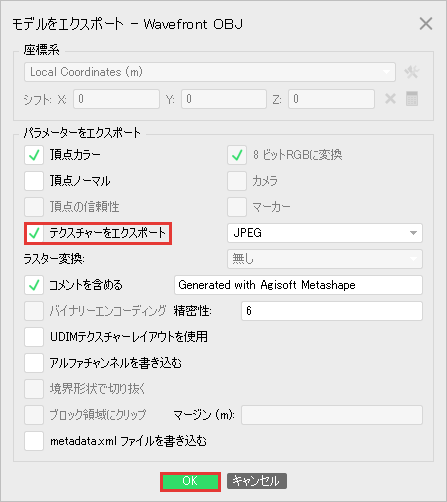Click the clear shift X icon
The image size is (447, 502).
(x=390, y=99)
